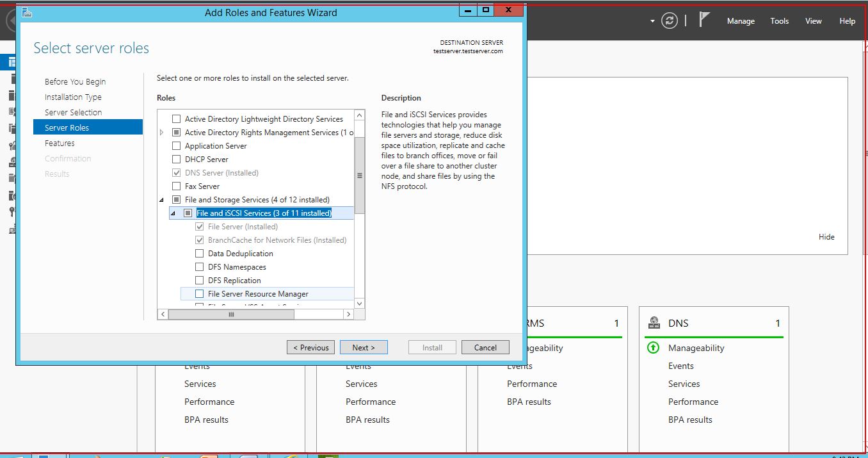Click the wizard icon in title bar
The image size is (868, 458).
(x=27, y=12)
